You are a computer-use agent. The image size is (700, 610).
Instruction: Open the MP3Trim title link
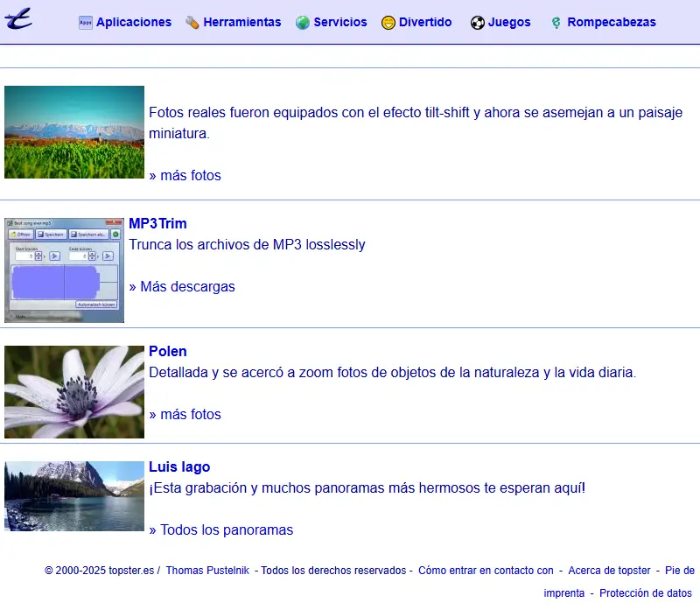[158, 223]
